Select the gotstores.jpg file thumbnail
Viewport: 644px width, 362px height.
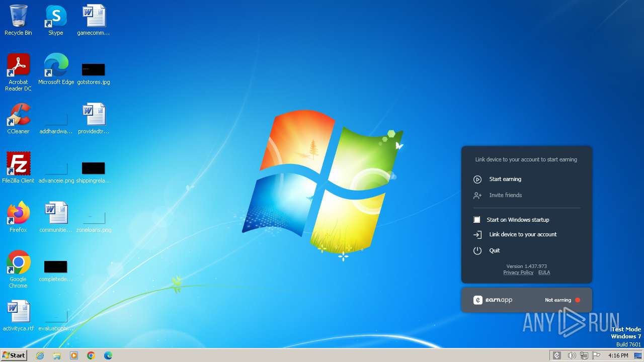[x=94, y=69]
